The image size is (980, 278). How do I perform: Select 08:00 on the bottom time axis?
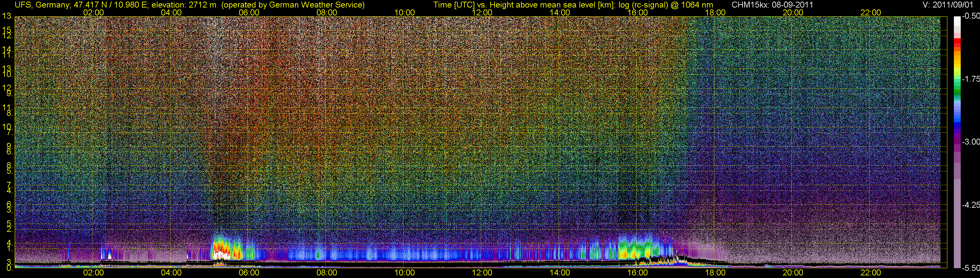[327, 273]
